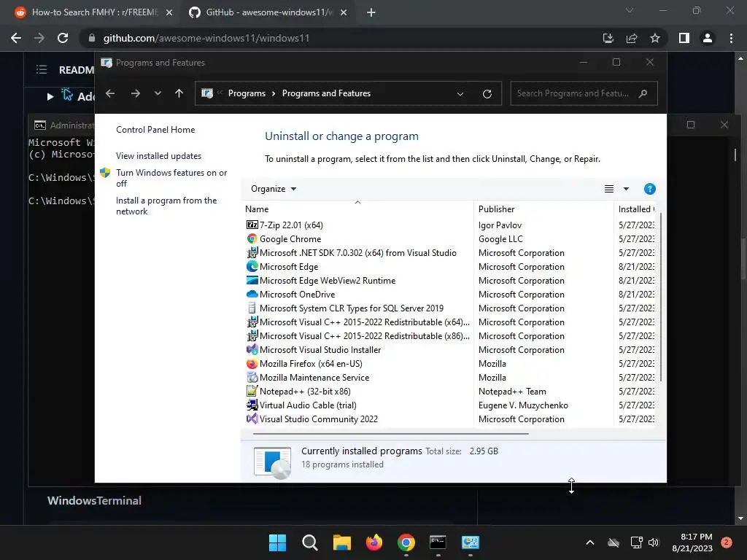Click the Virtual Audio Cable icon

click(x=252, y=405)
